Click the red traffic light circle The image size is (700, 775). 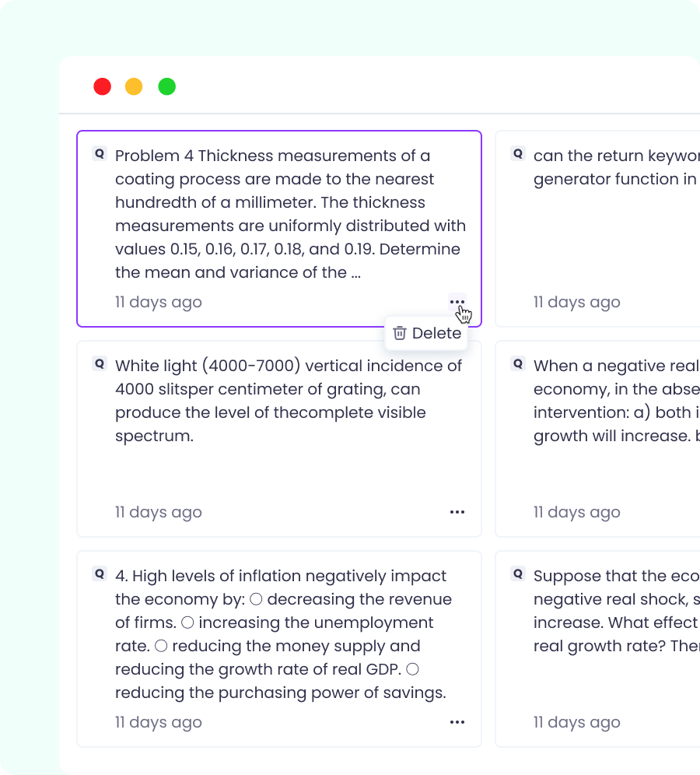tap(102, 86)
